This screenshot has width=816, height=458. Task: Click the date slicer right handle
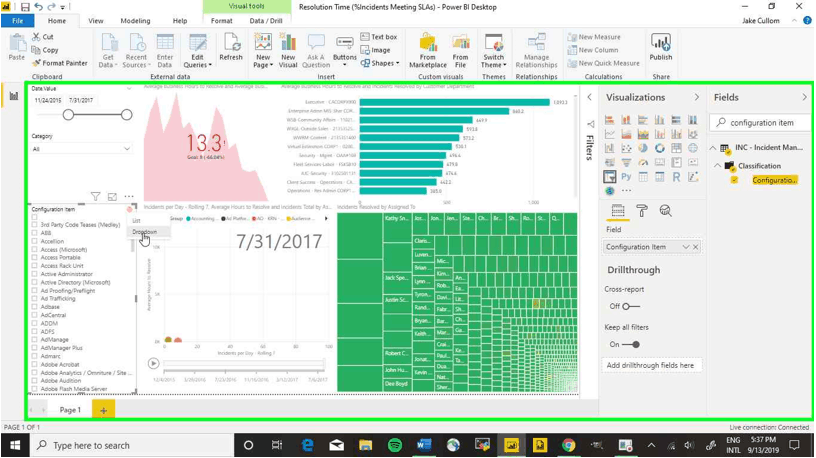tap(126, 114)
